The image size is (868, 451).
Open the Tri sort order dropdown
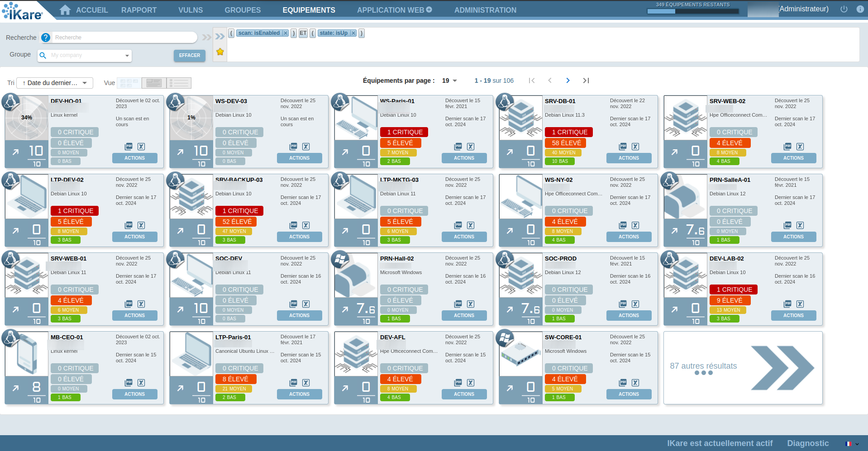[x=55, y=83]
